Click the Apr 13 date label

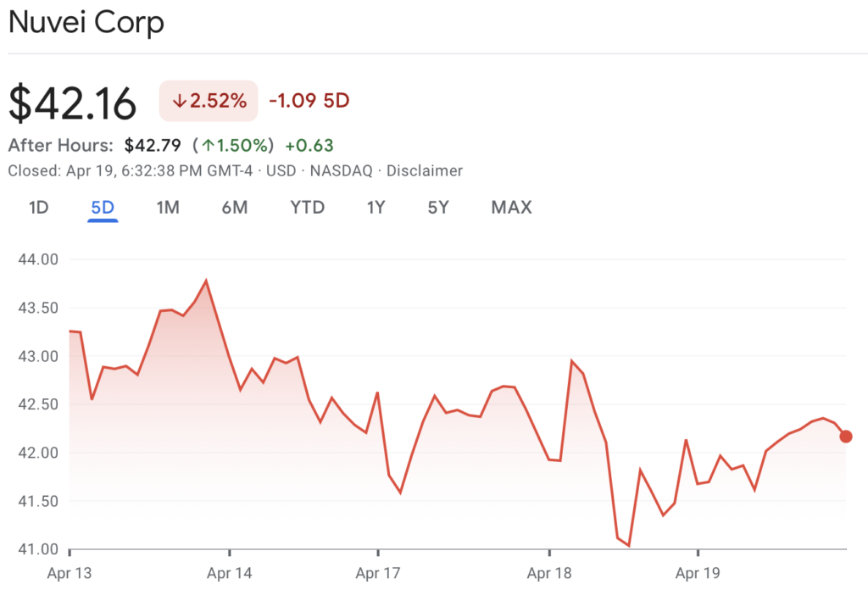[x=70, y=574]
